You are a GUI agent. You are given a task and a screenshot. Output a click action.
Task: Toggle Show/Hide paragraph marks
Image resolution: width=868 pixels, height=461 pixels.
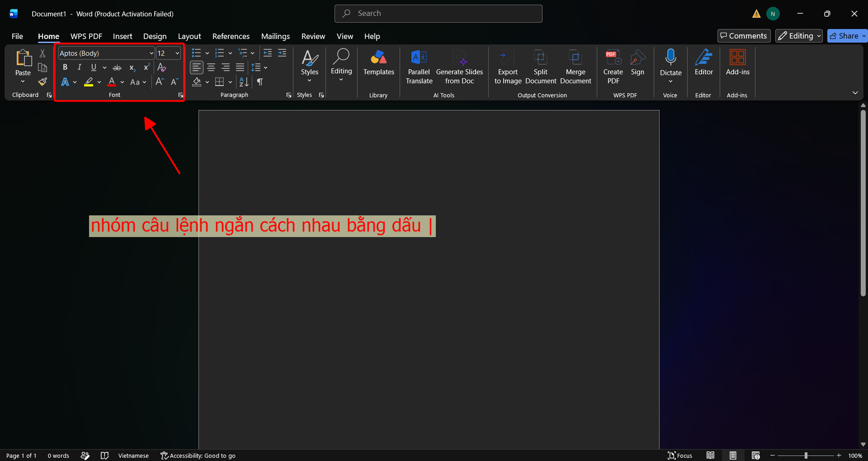[260, 82]
